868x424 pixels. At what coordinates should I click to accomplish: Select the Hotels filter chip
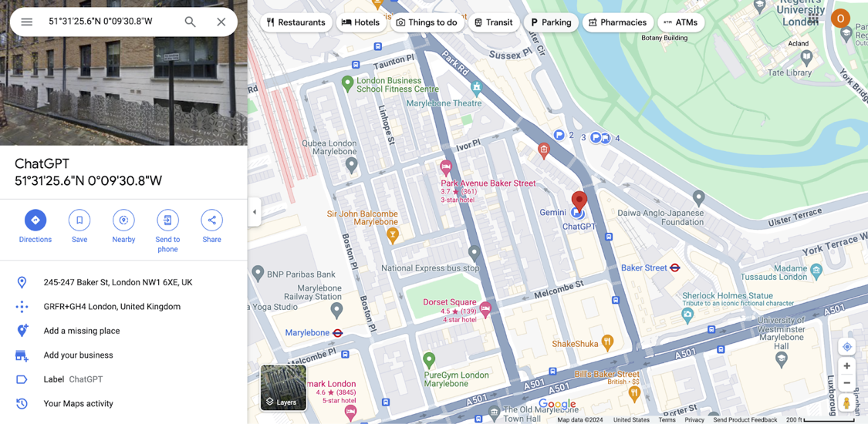[360, 22]
